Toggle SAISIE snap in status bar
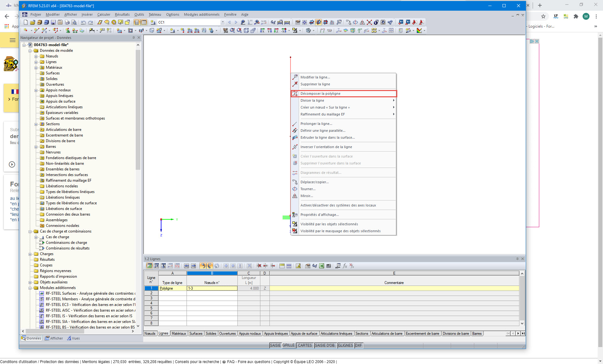 275,345
